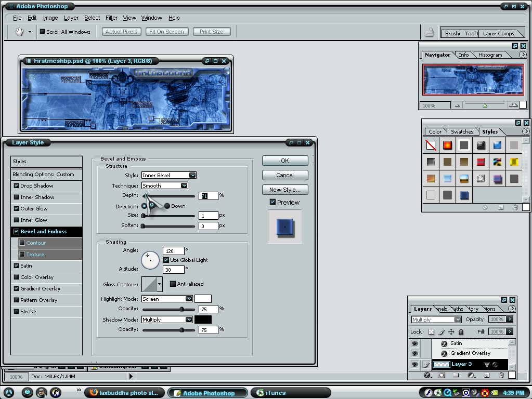Click Zoom Out icon in Navigator panel
The image size is (532, 399).
point(457,106)
